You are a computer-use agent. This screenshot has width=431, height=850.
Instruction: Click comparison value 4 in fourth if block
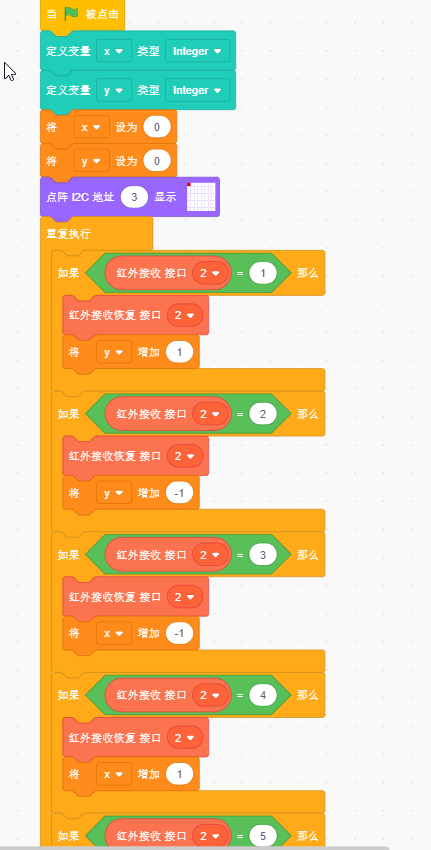coord(263,695)
